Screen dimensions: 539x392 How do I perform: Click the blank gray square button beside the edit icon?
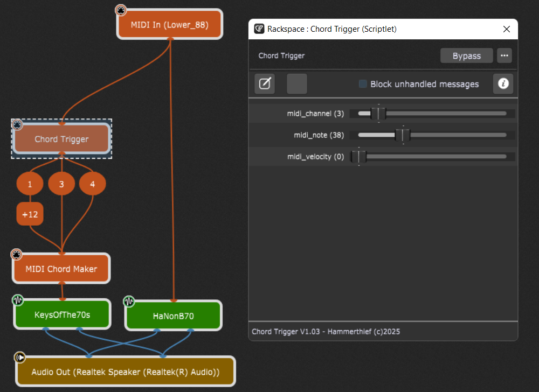[297, 83]
